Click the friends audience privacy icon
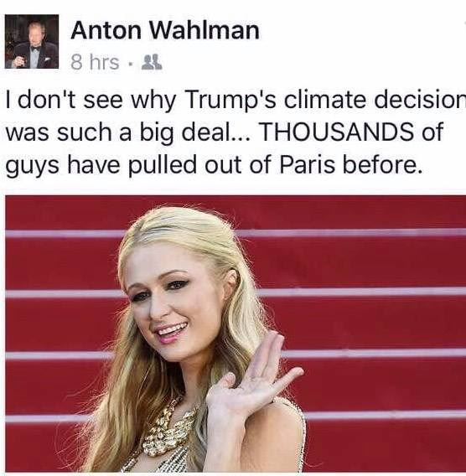 click(152, 62)
